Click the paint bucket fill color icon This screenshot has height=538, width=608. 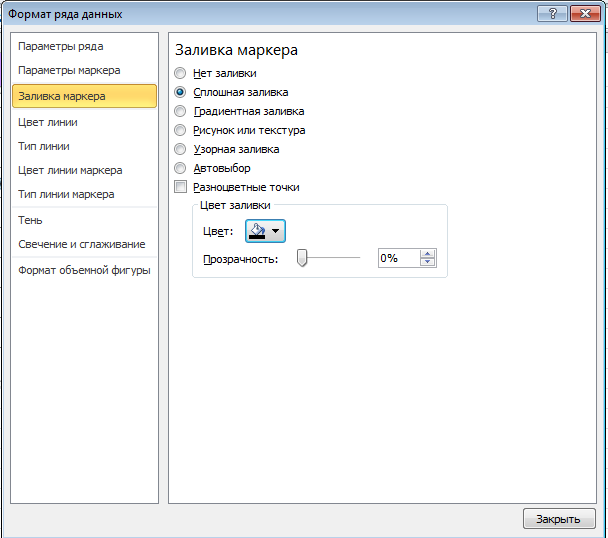(256, 231)
